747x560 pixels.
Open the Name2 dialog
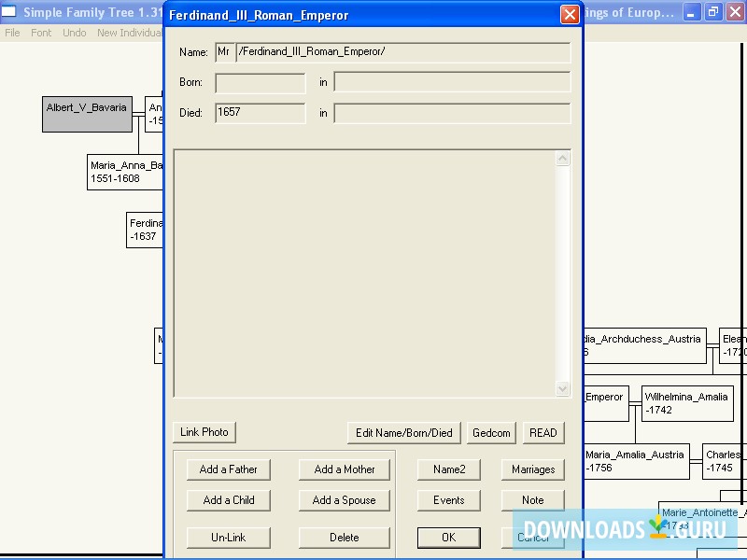tap(449, 469)
